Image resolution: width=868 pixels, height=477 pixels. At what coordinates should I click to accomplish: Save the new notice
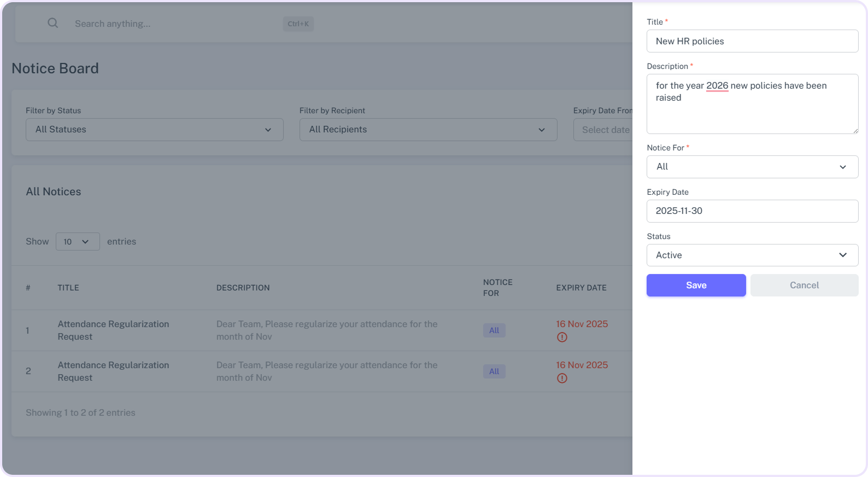pyautogui.click(x=696, y=286)
